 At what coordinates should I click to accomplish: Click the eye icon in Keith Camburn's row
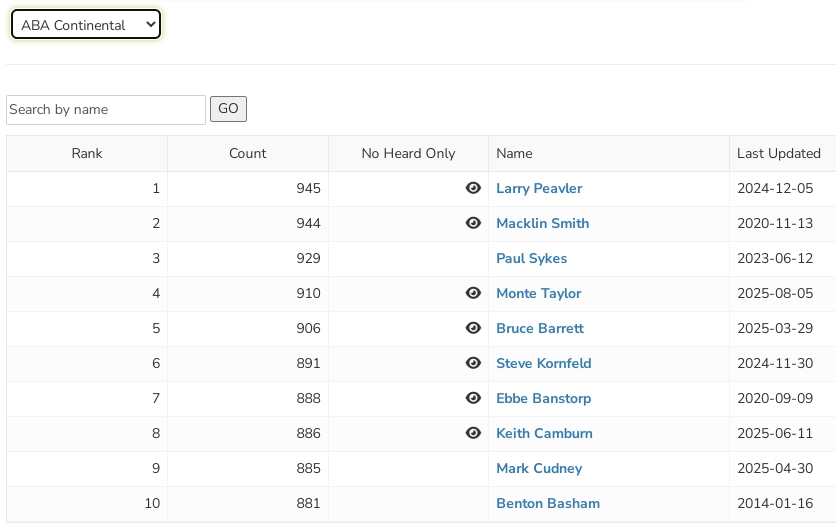click(473, 433)
